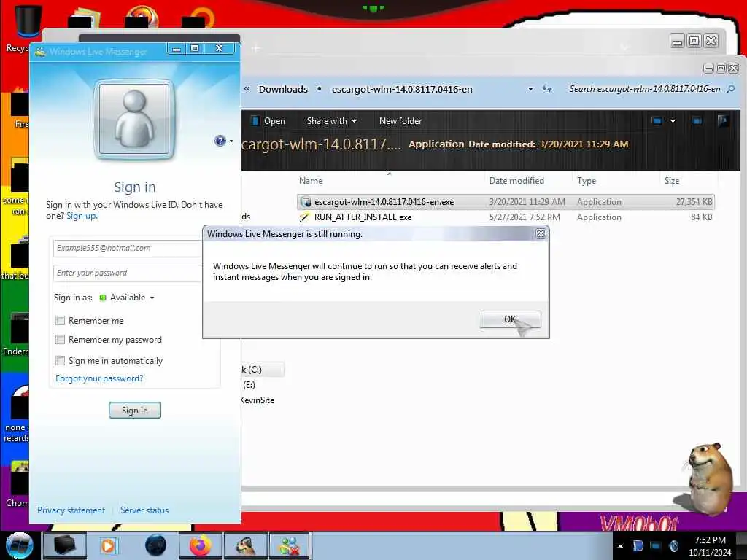
Task: Select KevinSite in navigation pane
Action: click(258, 400)
